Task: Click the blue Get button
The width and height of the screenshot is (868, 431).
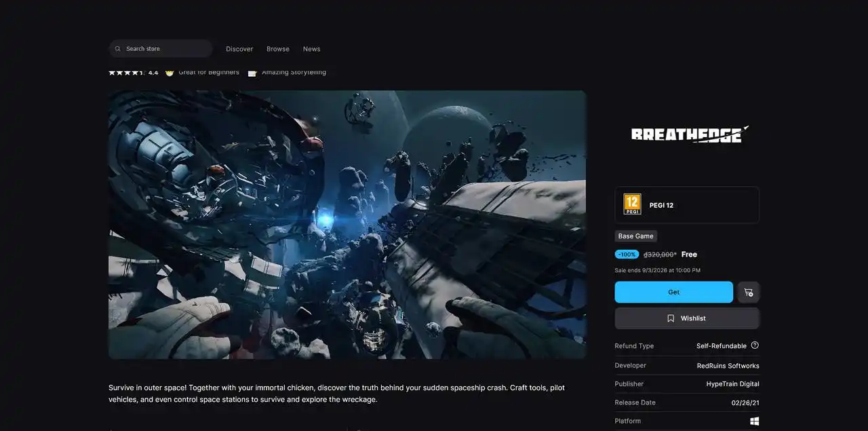Action: click(673, 292)
